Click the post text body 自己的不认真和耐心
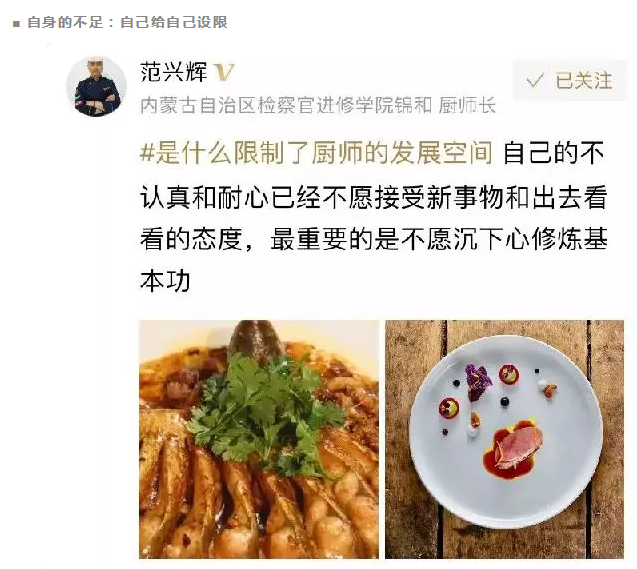637x569 pixels. tap(373, 217)
